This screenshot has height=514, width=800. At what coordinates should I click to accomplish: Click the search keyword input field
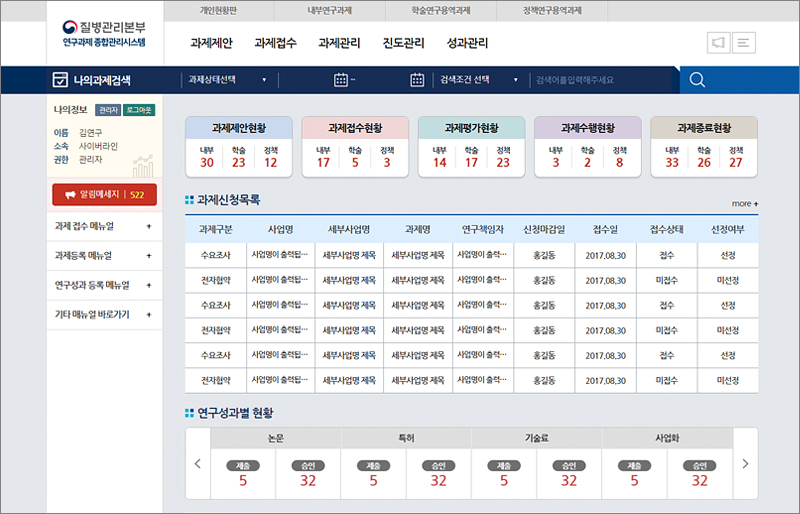[x=600, y=80]
